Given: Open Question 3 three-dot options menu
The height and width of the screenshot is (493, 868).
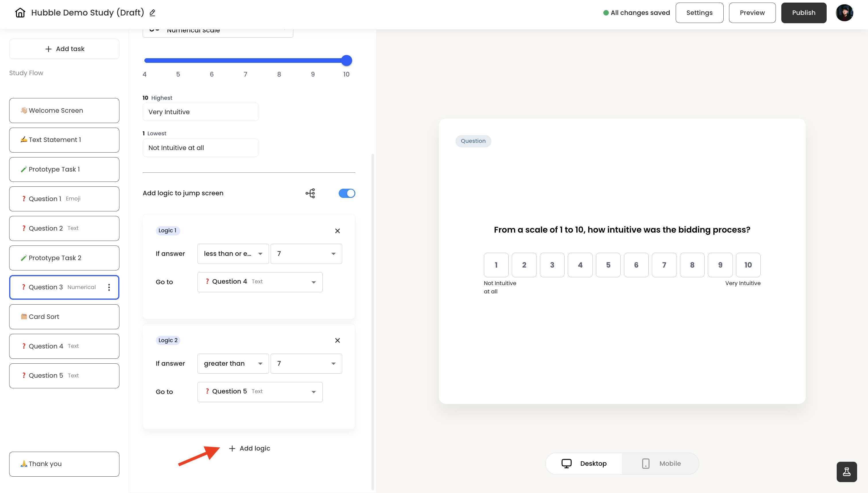Looking at the screenshot, I should [109, 287].
